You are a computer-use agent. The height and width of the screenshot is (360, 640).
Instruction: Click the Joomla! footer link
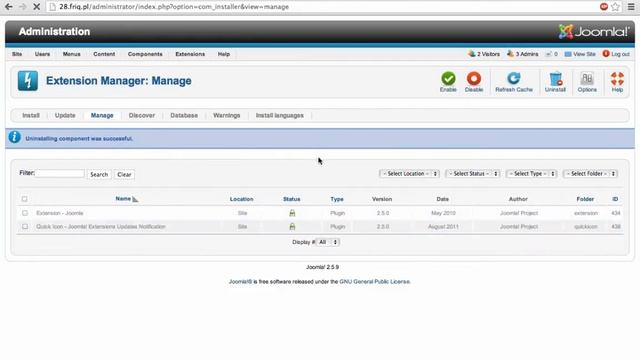click(240, 282)
